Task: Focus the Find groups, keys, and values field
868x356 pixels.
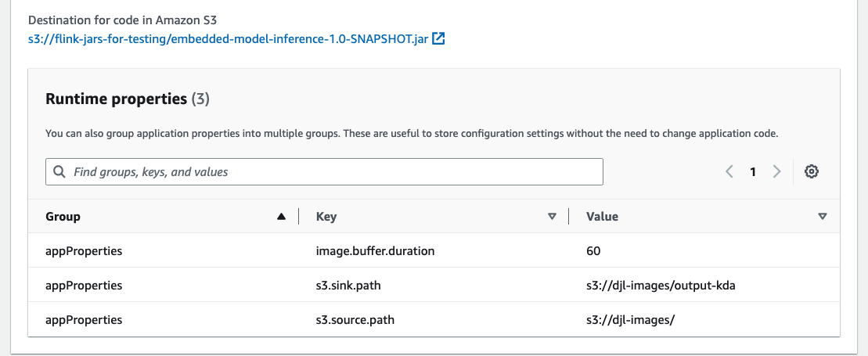Action: [324, 171]
